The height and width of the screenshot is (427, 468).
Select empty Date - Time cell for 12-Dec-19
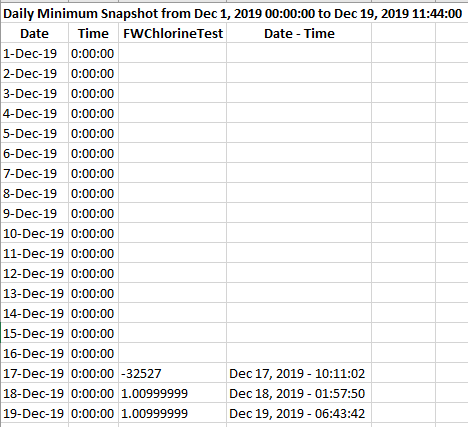[299, 273]
